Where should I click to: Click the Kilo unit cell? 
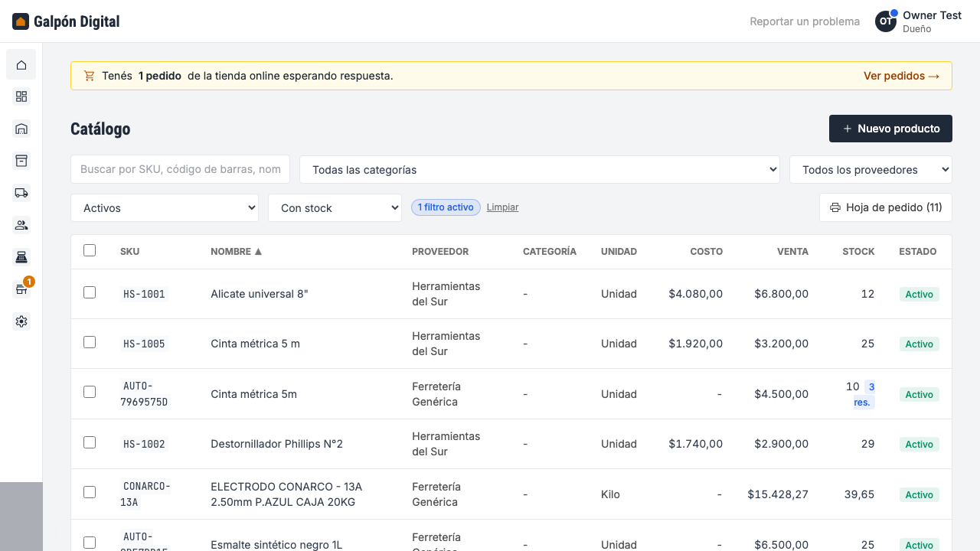(610, 494)
